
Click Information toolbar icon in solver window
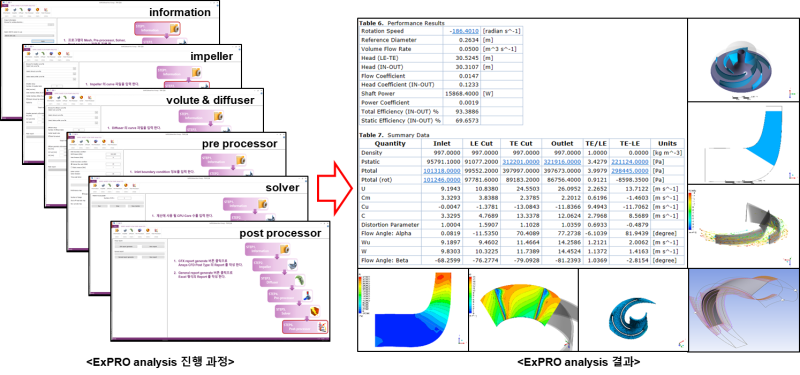coord(95,186)
